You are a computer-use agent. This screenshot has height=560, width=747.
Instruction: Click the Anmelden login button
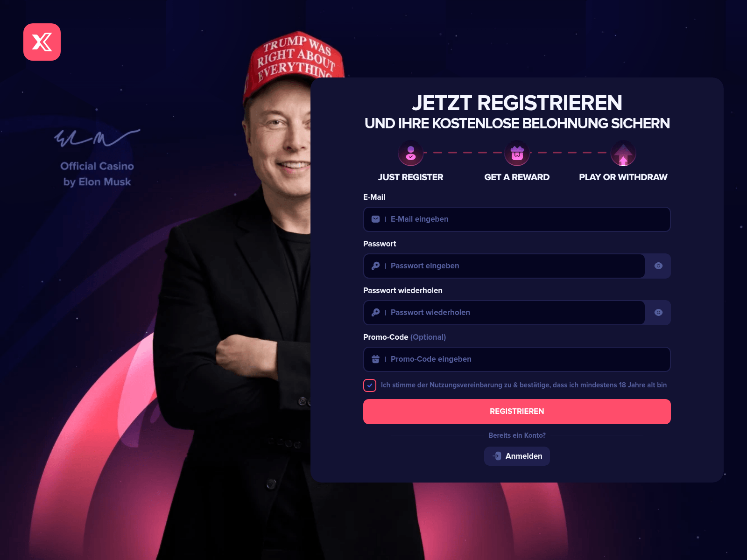click(517, 456)
